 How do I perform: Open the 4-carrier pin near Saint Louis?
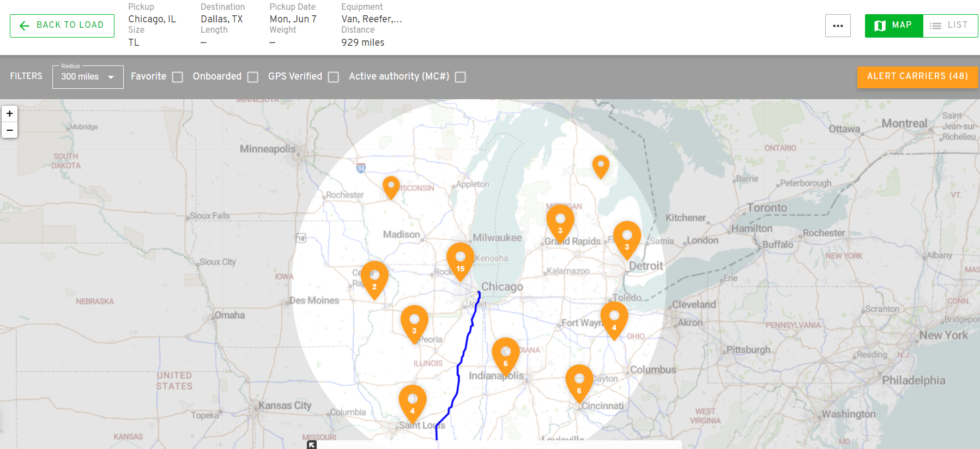coord(413,404)
